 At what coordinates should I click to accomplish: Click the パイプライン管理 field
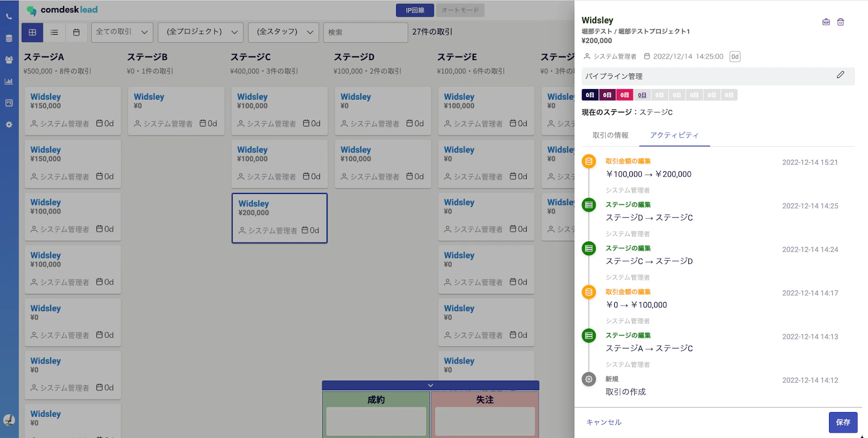718,76
